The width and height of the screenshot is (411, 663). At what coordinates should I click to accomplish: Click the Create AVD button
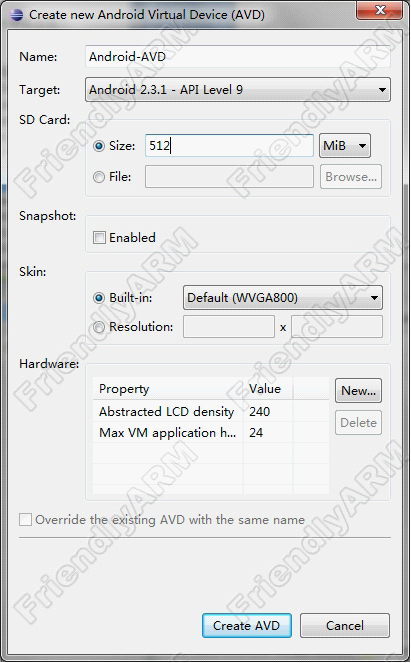247,625
